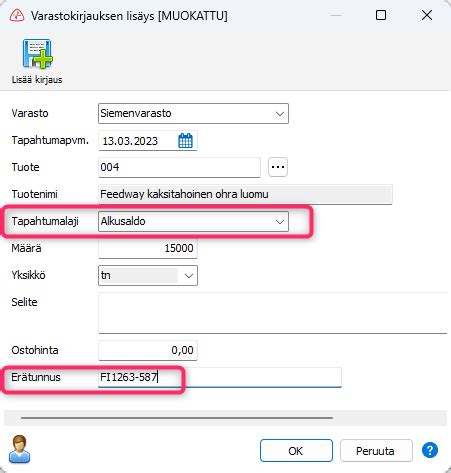451x473 pixels.
Task: Confirm with the OK button
Action: (296, 451)
